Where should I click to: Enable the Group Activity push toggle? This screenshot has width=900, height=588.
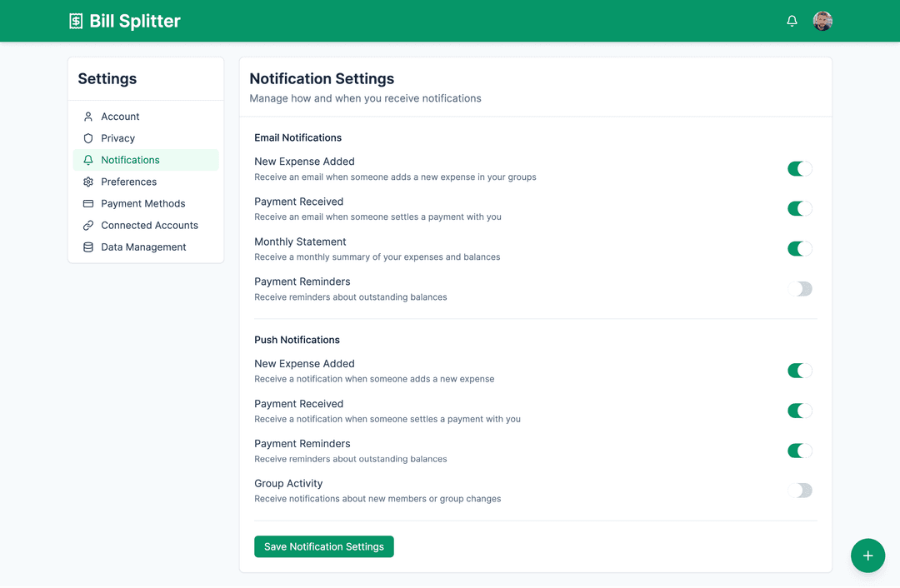coord(800,491)
